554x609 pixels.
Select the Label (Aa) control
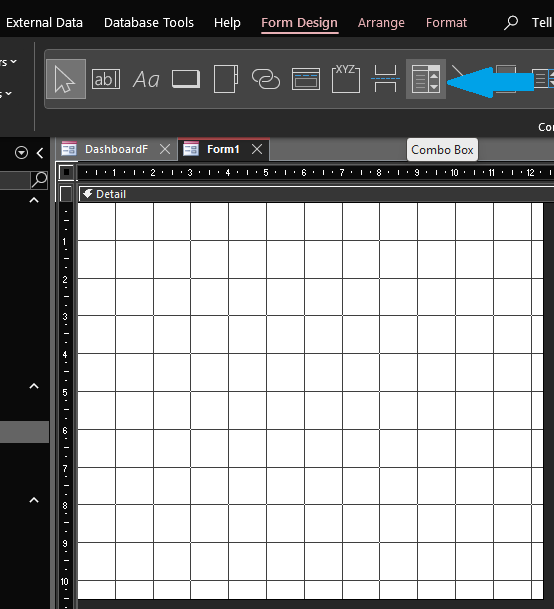(146, 79)
